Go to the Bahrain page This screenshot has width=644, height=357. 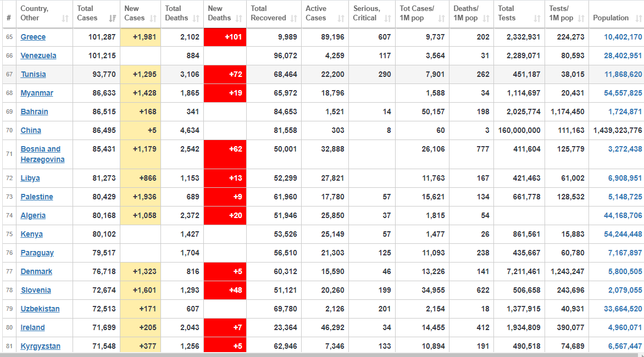(x=35, y=111)
